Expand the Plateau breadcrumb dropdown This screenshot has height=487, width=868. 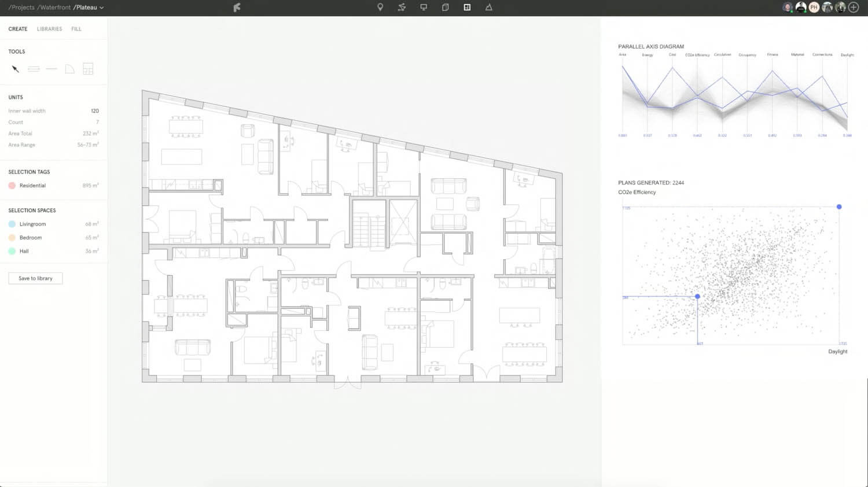(x=101, y=8)
